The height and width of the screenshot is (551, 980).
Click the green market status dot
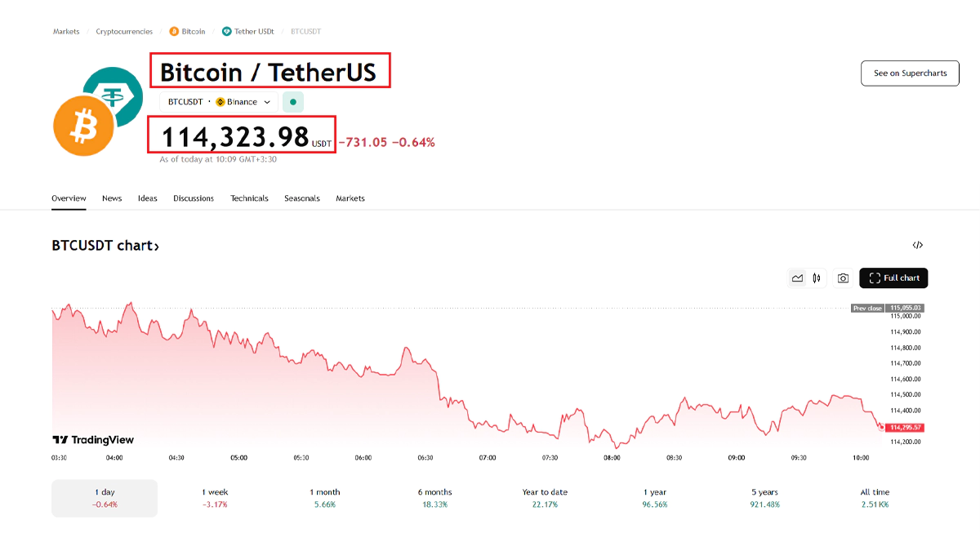(293, 102)
